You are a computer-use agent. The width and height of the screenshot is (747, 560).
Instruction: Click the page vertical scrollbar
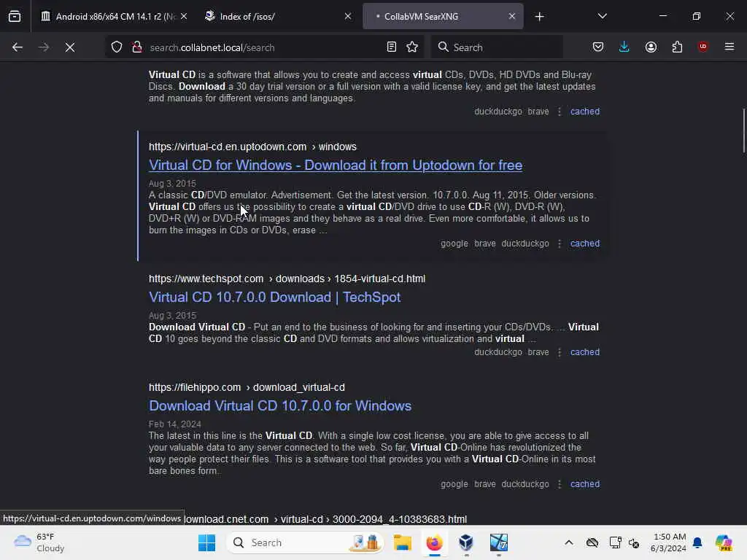pos(743,131)
